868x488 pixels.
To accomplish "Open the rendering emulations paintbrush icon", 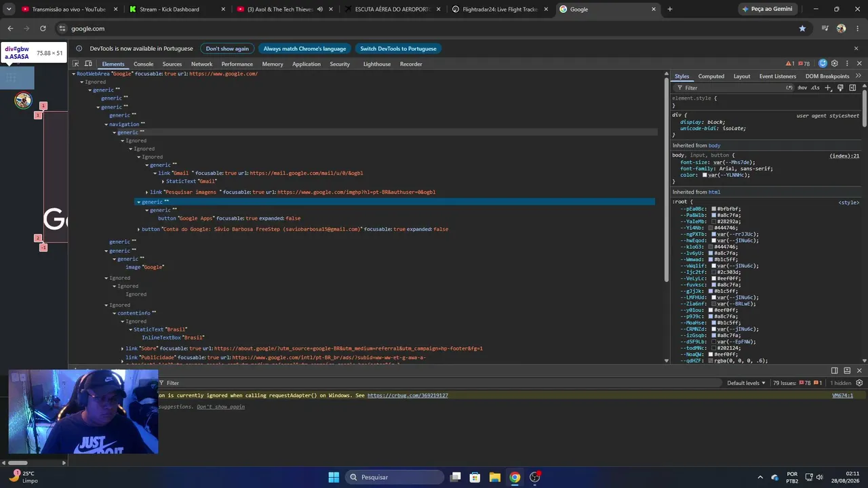I will pos(840,87).
